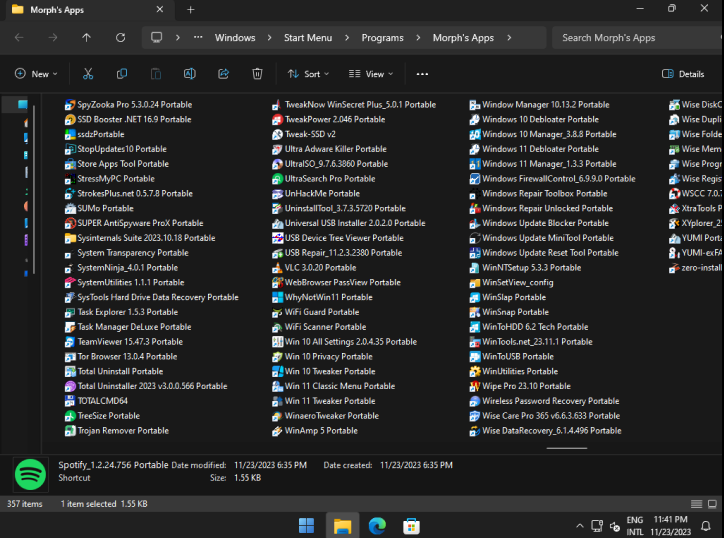Select TOTALCMD64 shortcut
The image size is (724, 538).
(x=97, y=401)
